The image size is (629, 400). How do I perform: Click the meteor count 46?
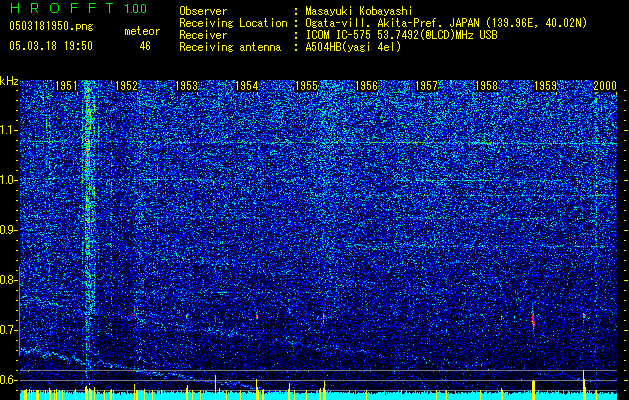pos(145,46)
